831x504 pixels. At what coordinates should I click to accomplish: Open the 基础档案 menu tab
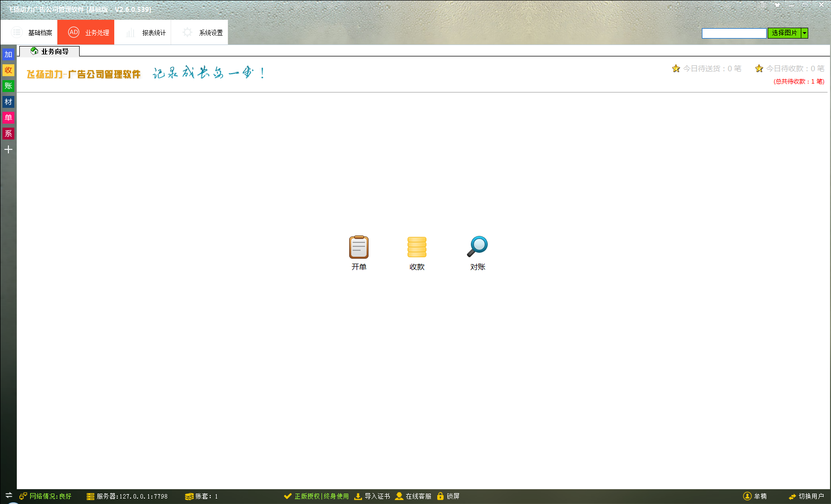point(33,33)
